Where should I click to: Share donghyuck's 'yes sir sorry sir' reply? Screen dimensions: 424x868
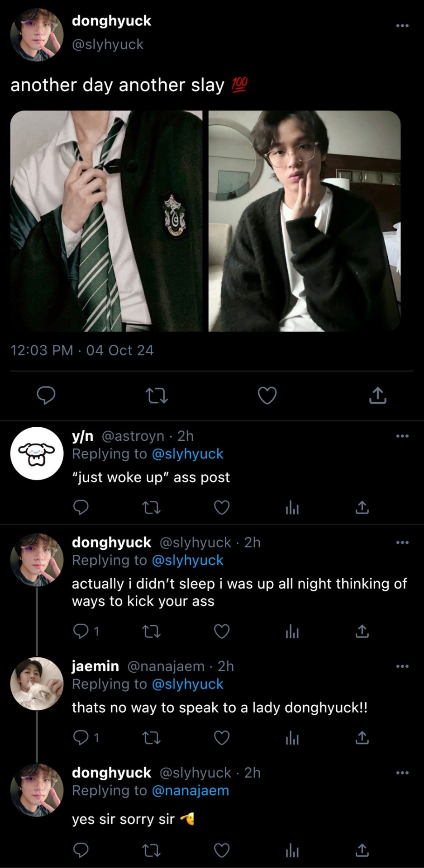[362, 850]
